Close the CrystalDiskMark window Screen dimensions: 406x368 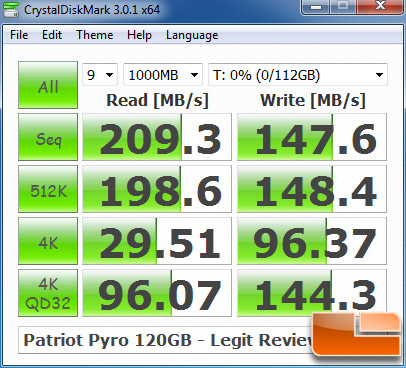coord(379,7)
